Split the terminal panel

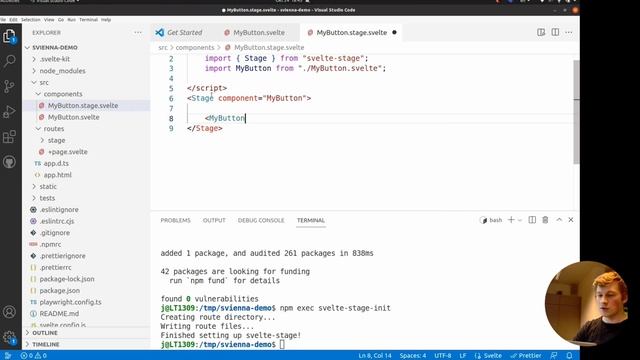click(x=532, y=220)
